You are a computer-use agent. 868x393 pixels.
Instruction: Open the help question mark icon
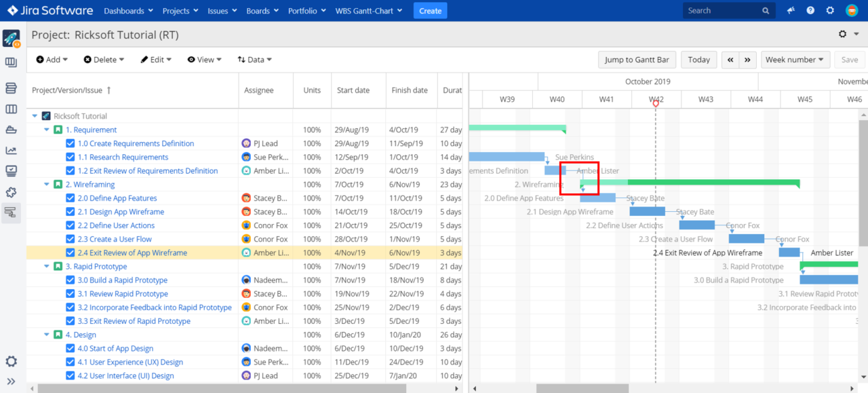(x=810, y=11)
